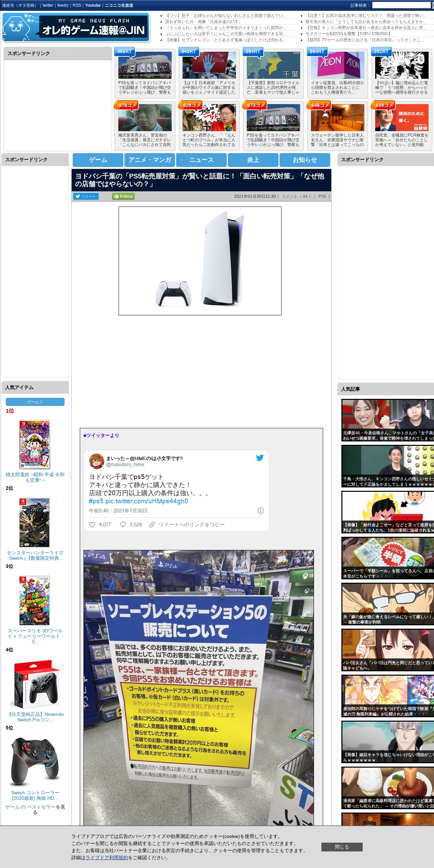Open the tweet info circle icon
This screenshot has height=868, width=434.
pos(261,511)
